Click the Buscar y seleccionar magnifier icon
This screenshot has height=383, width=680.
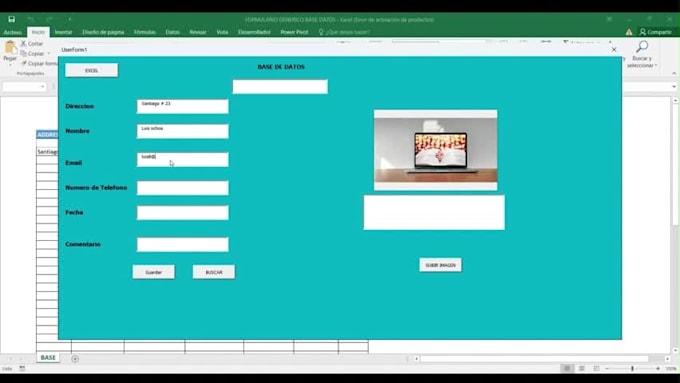tap(642, 47)
